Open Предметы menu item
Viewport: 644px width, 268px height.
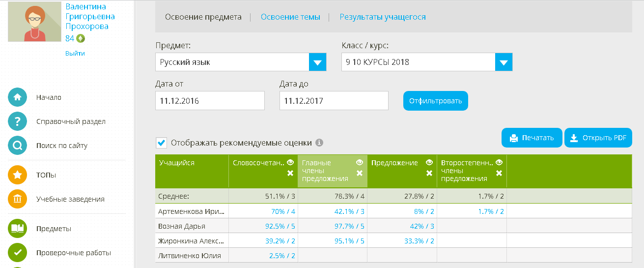click(54, 229)
